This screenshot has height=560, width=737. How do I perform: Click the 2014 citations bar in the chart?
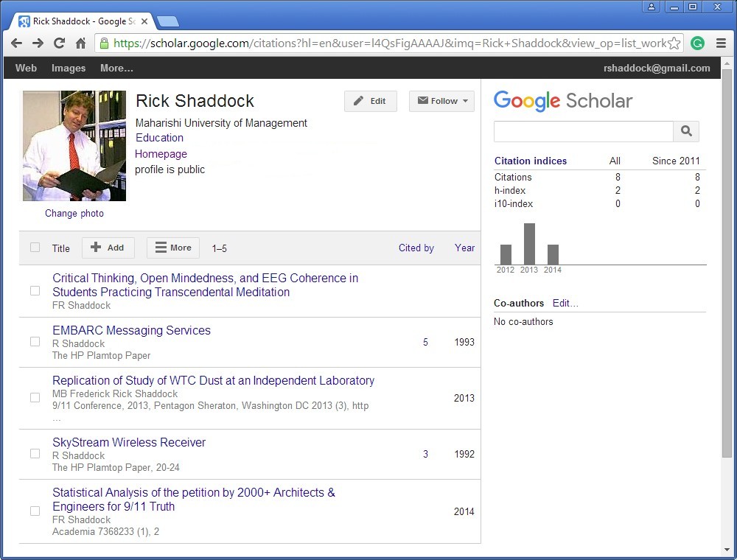pyautogui.click(x=553, y=254)
